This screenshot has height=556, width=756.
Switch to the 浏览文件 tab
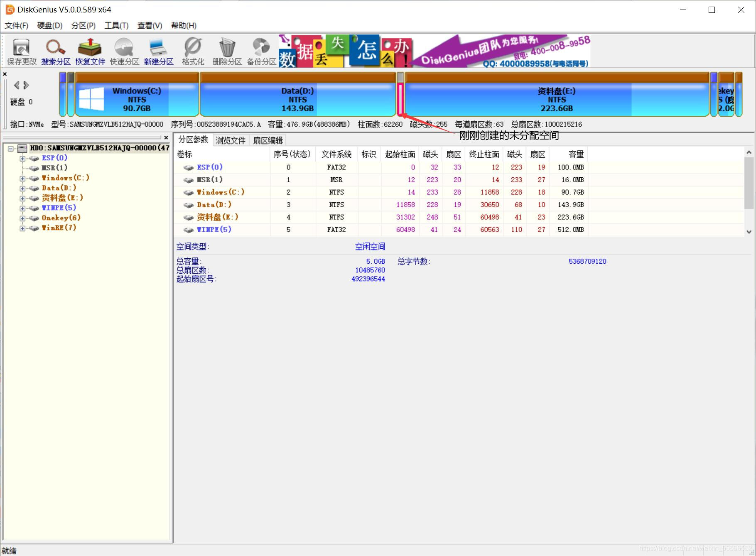pyautogui.click(x=231, y=140)
